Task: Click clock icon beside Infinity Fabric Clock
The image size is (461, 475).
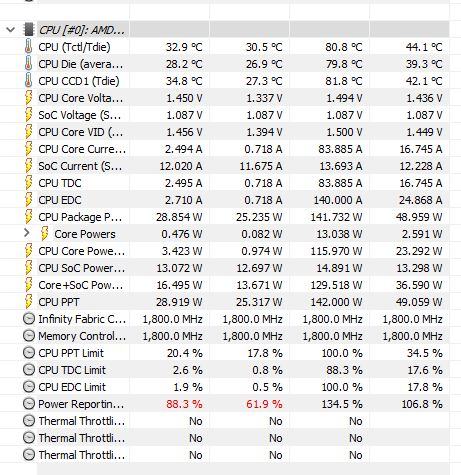Action: 29,319
